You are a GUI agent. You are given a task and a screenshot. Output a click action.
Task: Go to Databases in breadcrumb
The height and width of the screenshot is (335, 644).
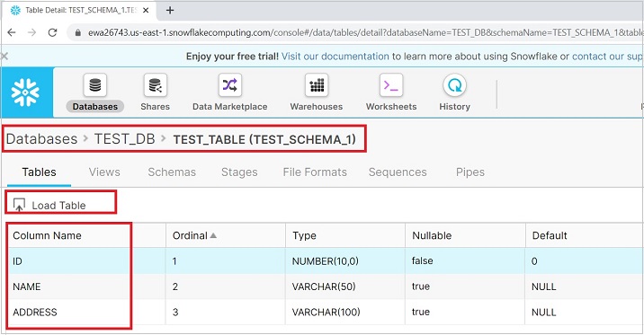41,139
